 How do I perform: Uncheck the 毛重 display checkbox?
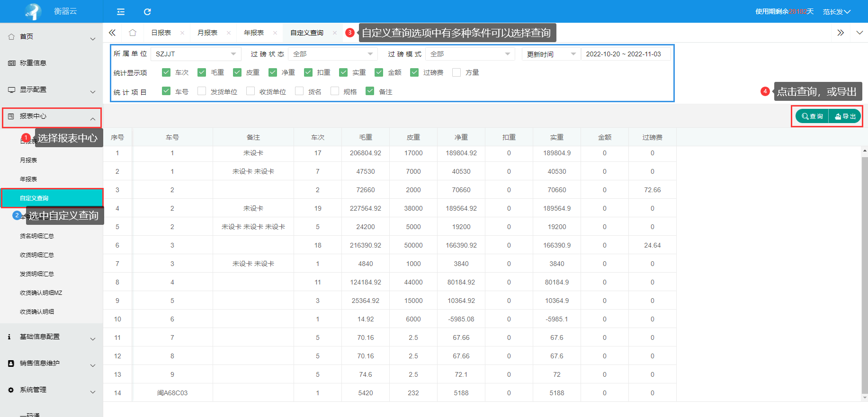click(x=202, y=72)
